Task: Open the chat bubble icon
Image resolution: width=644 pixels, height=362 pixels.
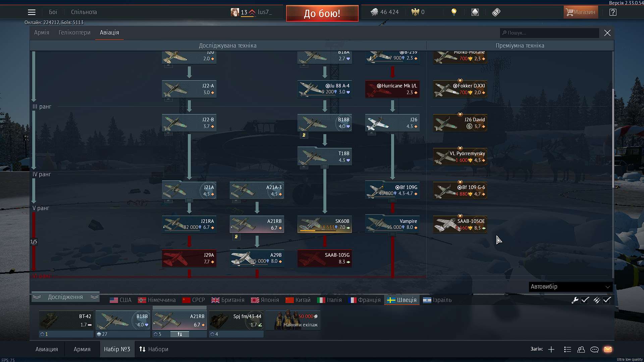Action: click(594, 349)
